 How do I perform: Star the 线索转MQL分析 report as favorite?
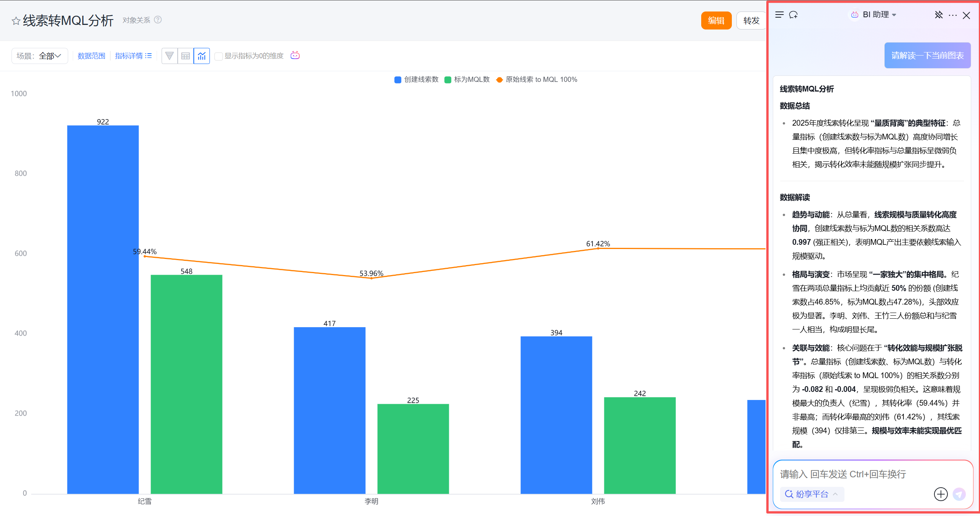[x=16, y=21]
